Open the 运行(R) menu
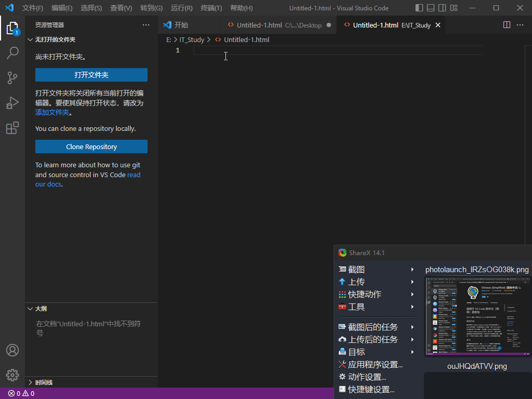The height and width of the screenshot is (399, 532). pos(181,8)
